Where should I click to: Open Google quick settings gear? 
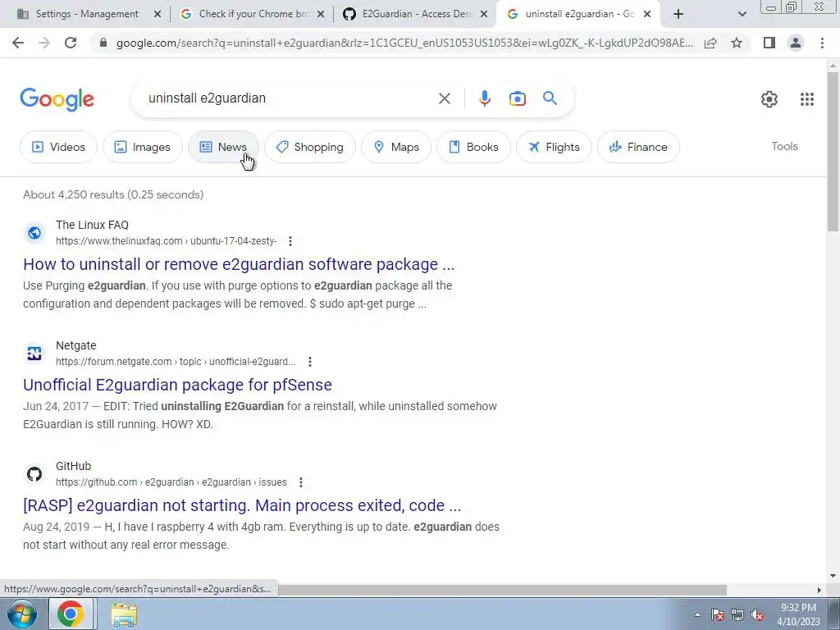(769, 99)
